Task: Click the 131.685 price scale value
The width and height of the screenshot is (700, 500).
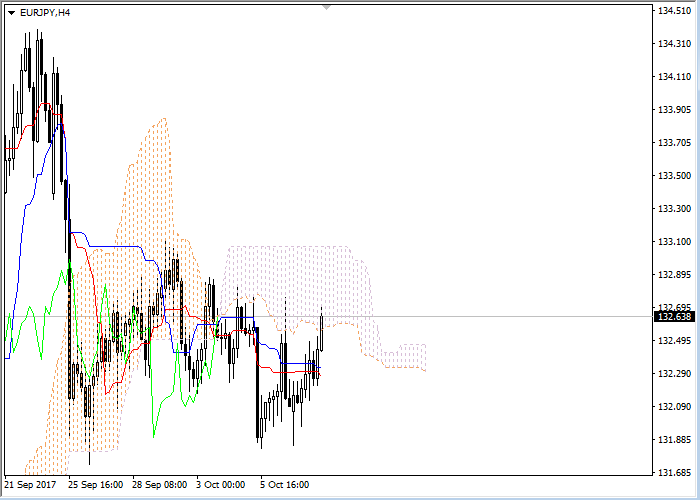Action: click(x=675, y=472)
